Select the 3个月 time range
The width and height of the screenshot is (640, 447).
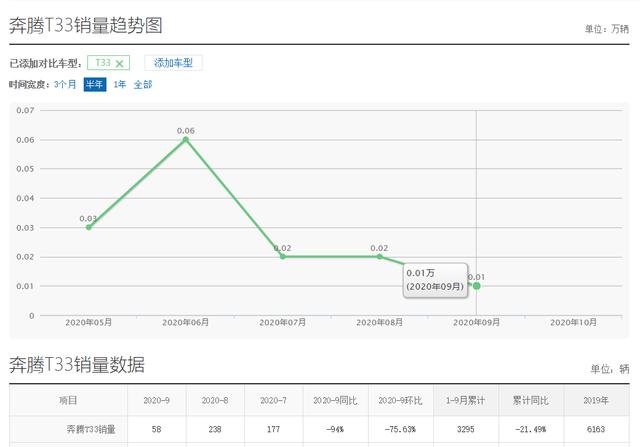[x=65, y=85]
